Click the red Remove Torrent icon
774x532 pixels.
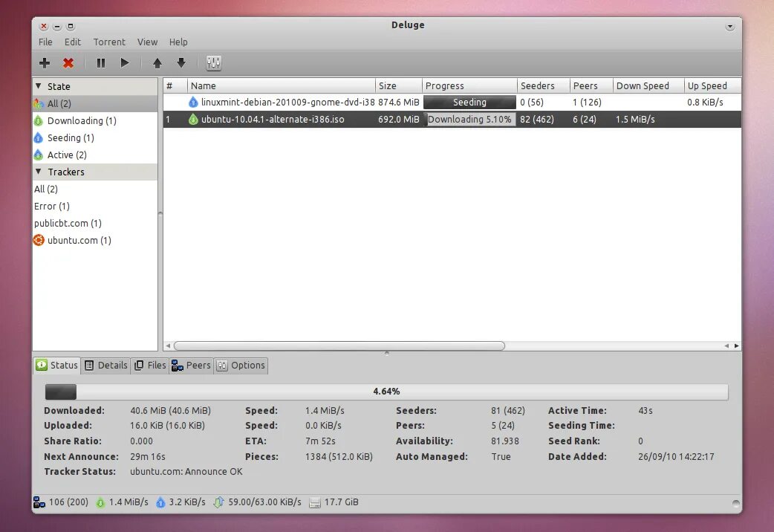(68, 62)
